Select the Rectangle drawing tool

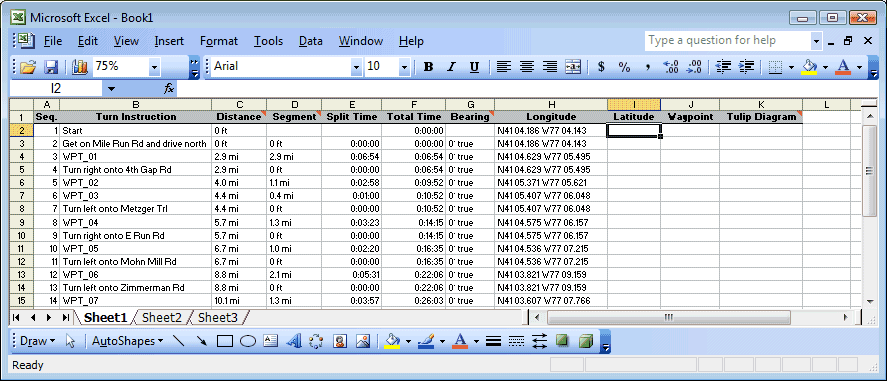tap(225, 341)
